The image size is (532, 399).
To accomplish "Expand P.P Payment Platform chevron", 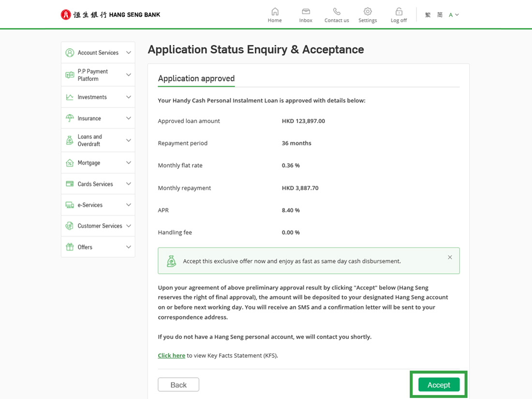I will [129, 75].
